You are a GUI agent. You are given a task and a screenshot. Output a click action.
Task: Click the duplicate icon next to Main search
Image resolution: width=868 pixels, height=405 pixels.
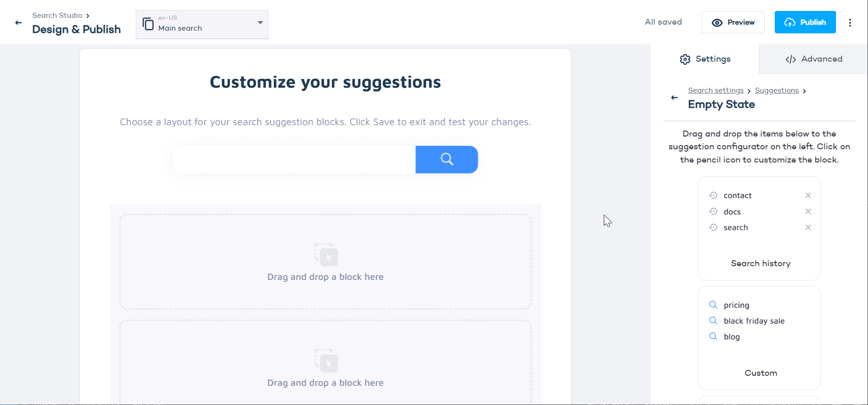click(148, 23)
